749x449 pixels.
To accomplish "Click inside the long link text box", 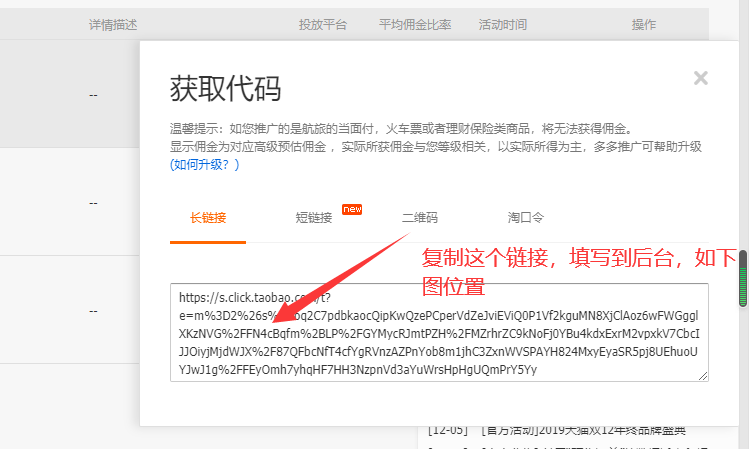I will click(439, 332).
